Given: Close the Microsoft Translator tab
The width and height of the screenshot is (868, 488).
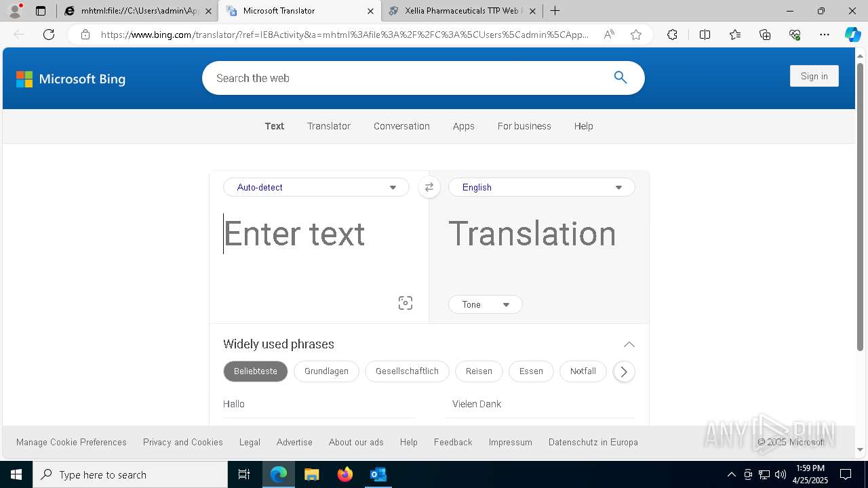Looking at the screenshot, I should 370,11.
